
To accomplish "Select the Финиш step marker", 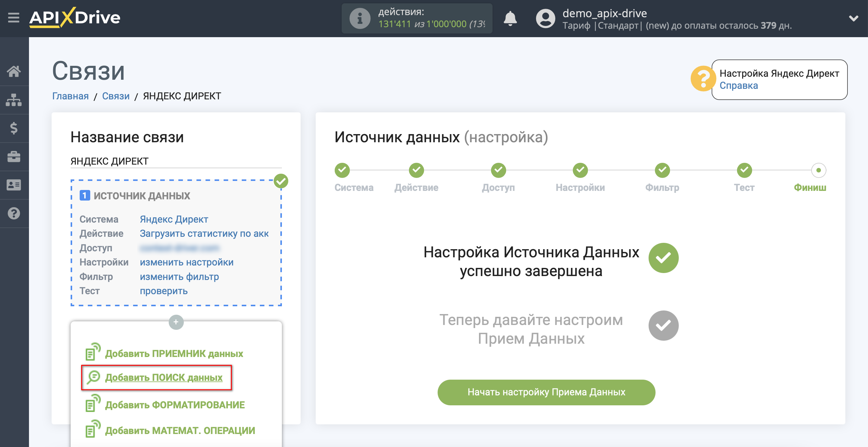I will (x=819, y=170).
